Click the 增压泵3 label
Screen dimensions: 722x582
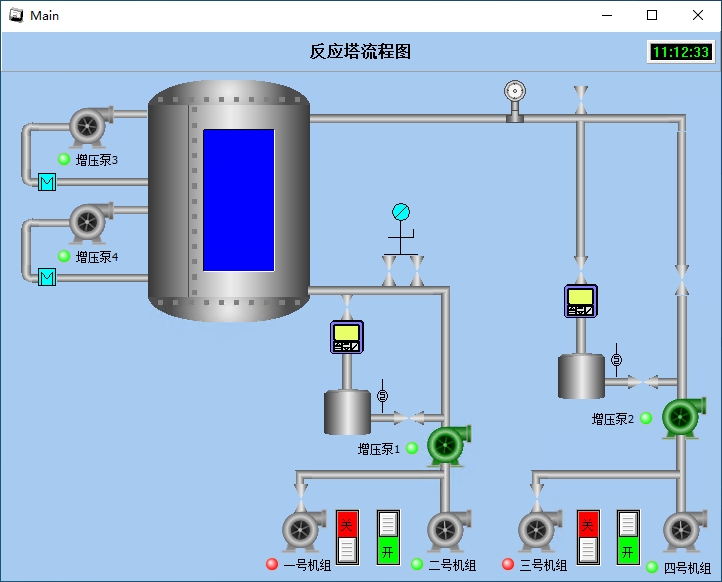click(97, 160)
